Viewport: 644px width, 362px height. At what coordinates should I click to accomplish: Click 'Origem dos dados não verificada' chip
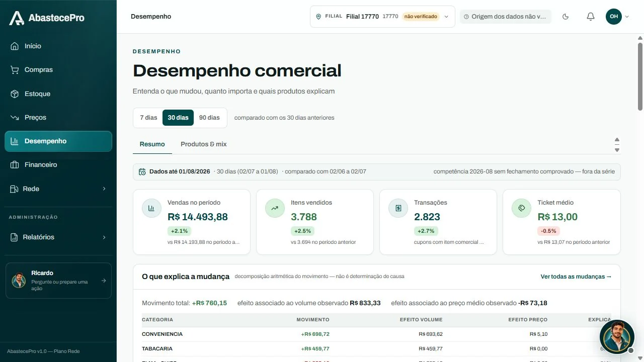point(505,17)
